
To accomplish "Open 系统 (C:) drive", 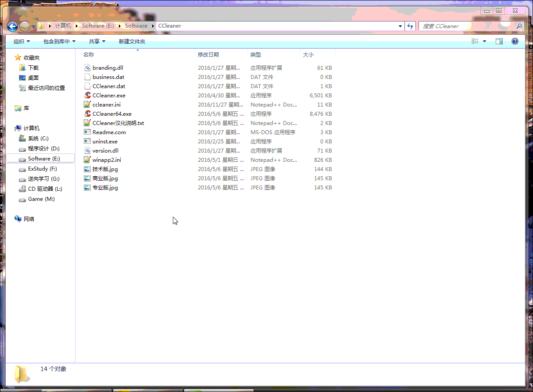I will (34, 138).
